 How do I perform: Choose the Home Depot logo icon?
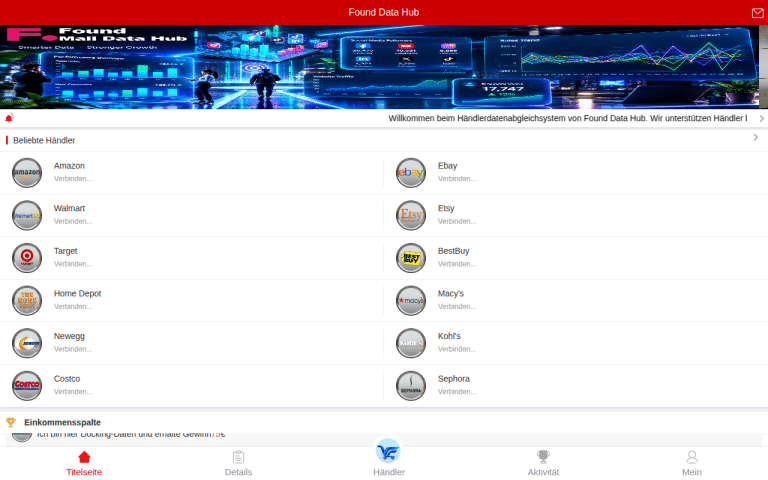tap(27, 301)
